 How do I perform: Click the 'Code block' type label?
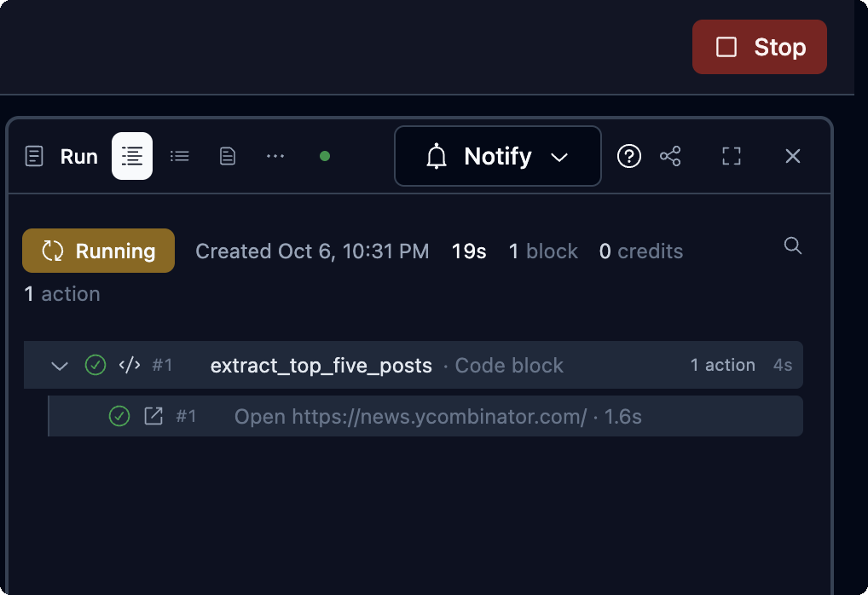(509, 366)
